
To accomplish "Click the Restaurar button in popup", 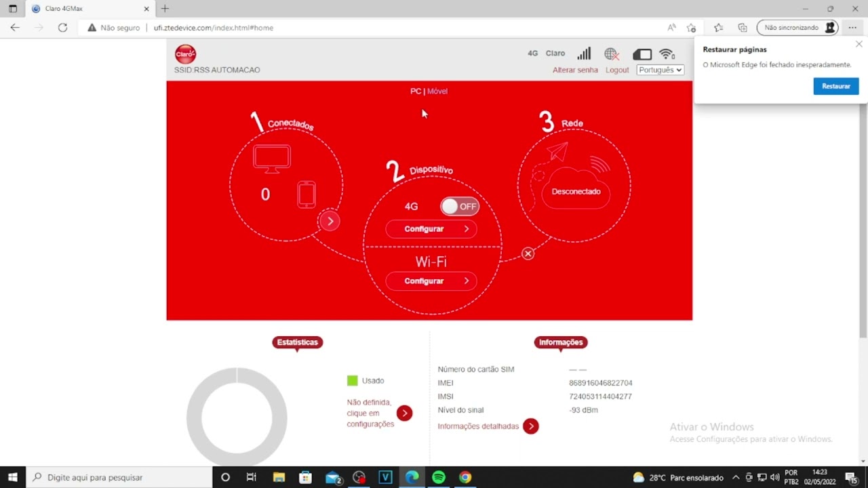I will click(x=836, y=86).
